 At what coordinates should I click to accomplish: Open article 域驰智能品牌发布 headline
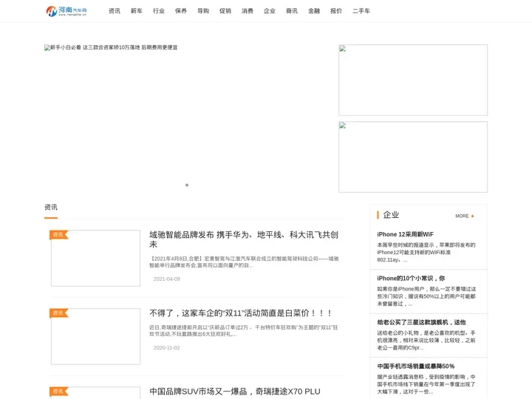[x=244, y=239]
